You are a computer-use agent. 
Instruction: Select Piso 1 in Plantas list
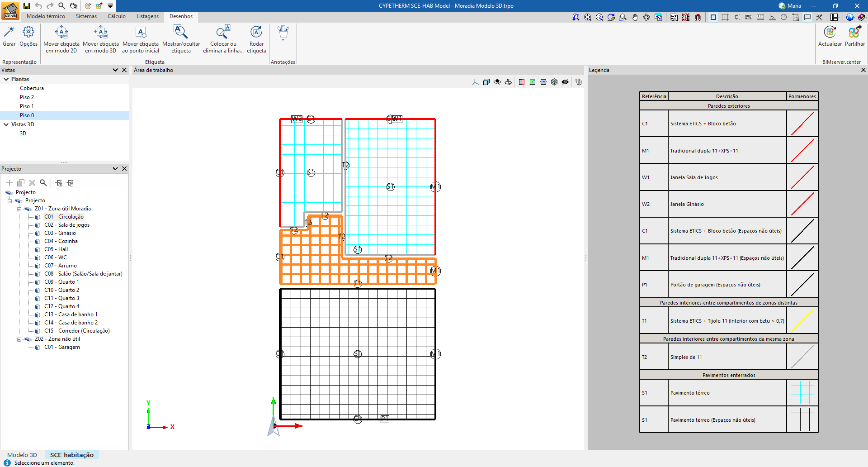tap(27, 106)
